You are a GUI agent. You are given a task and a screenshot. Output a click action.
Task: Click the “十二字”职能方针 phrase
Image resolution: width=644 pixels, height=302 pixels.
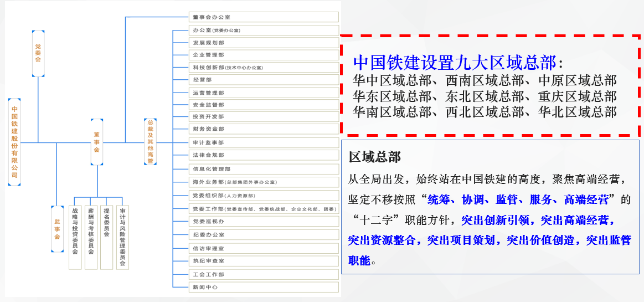click(401, 220)
